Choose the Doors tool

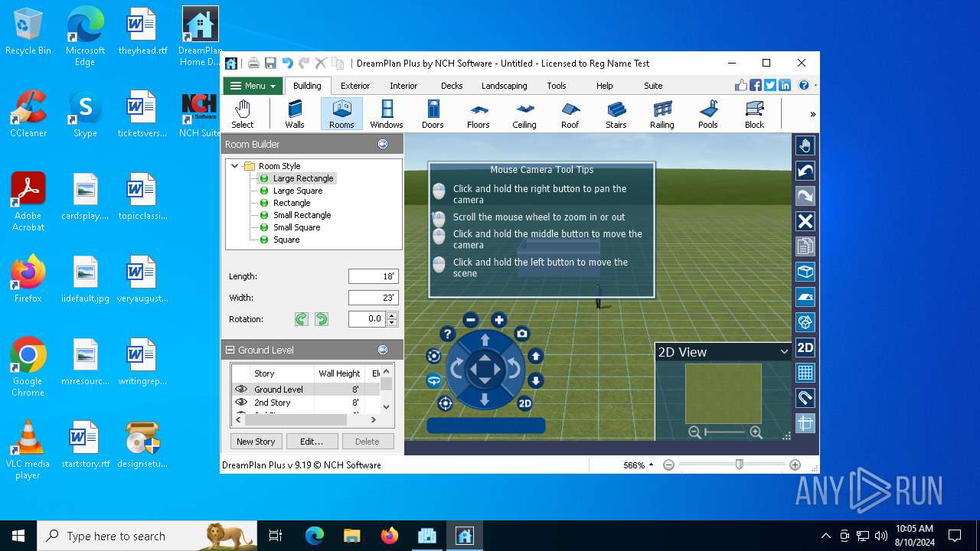[x=433, y=113]
